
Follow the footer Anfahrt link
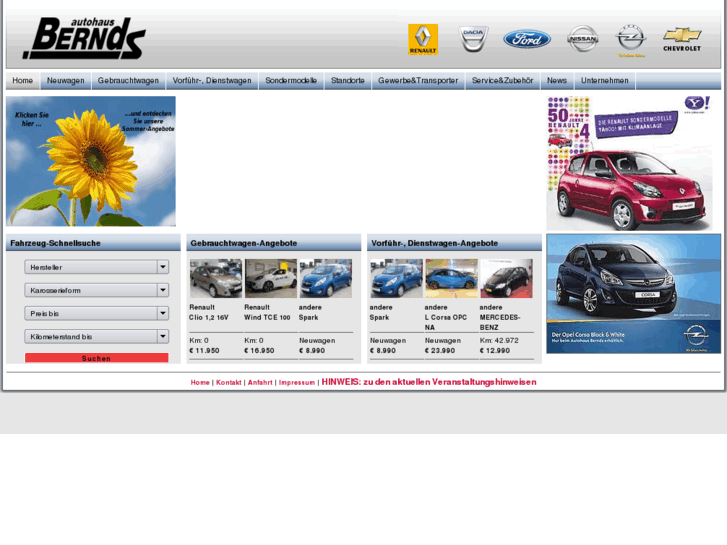(260, 383)
